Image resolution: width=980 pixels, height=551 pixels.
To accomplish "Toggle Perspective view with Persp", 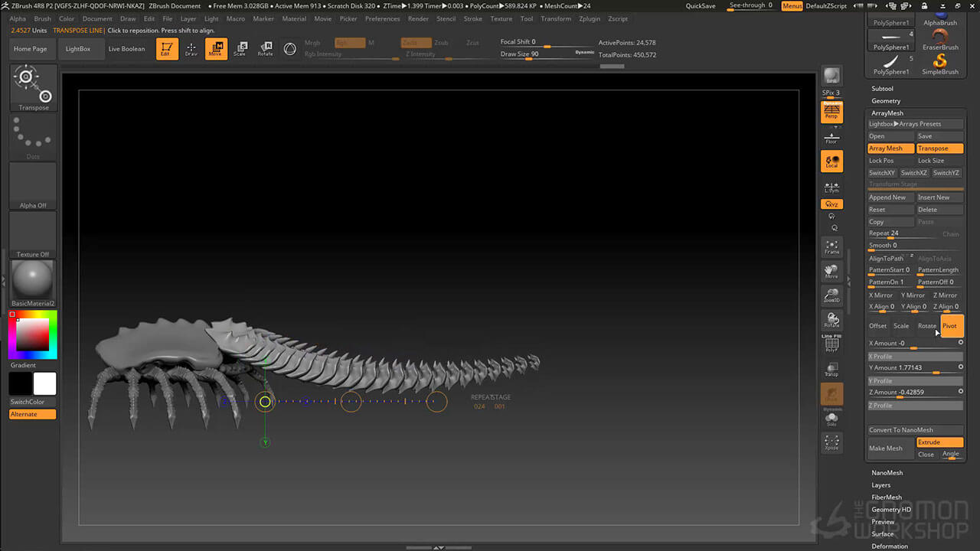I will click(831, 112).
